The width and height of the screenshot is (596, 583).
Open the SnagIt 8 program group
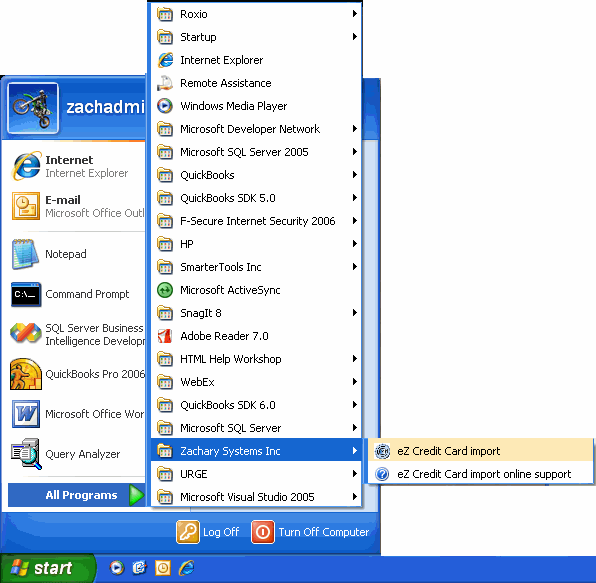[256, 313]
